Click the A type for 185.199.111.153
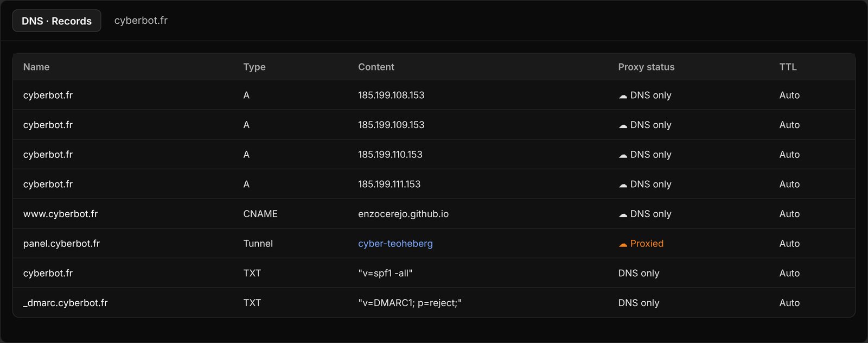This screenshot has height=343, width=868. point(246,185)
